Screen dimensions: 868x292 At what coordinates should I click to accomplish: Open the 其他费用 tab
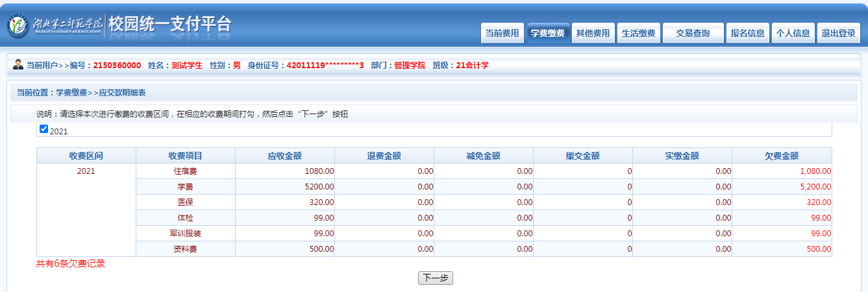(593, 33)
